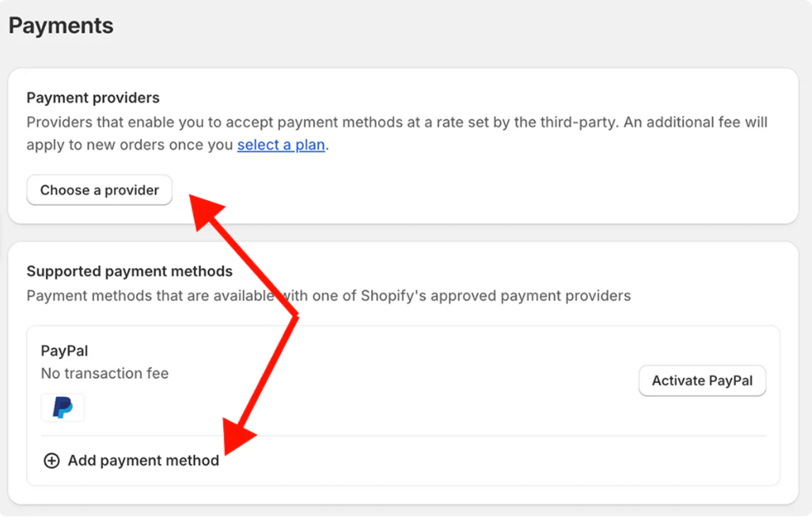Click the upper red arrowhead annotation

click(x=204, y=211)
